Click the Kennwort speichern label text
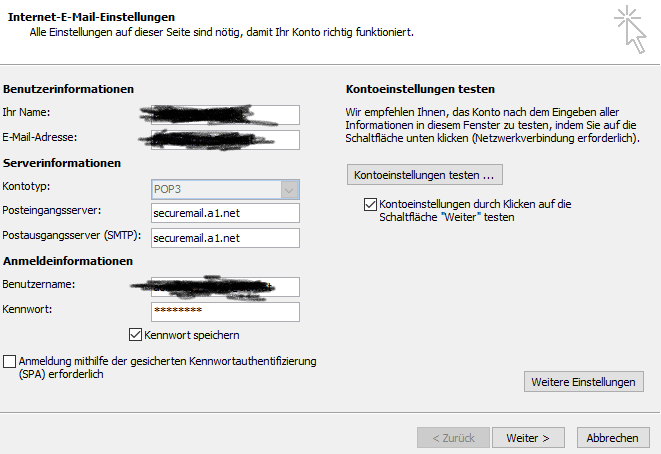Screen dimensions: 661x454 coord(192,335)
